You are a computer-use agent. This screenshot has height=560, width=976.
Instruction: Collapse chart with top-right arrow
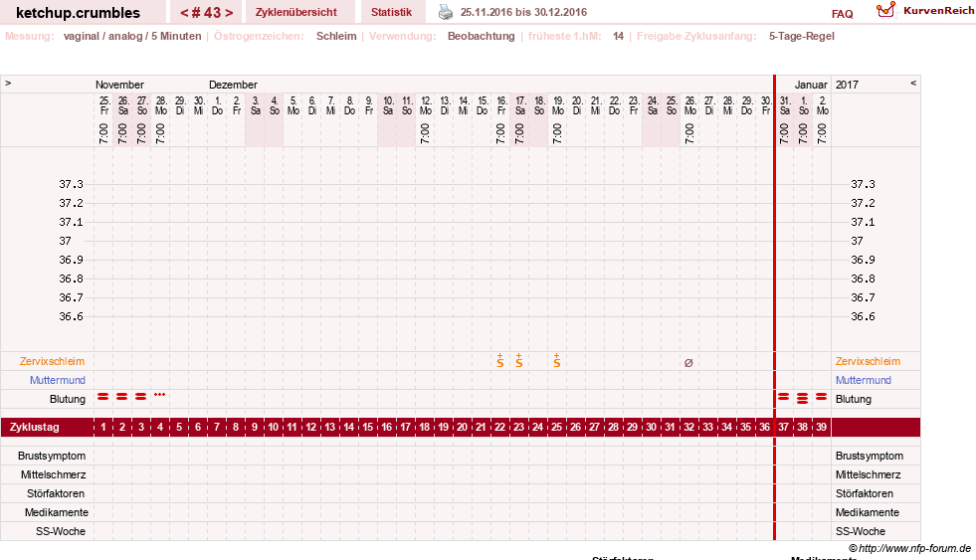913,83
